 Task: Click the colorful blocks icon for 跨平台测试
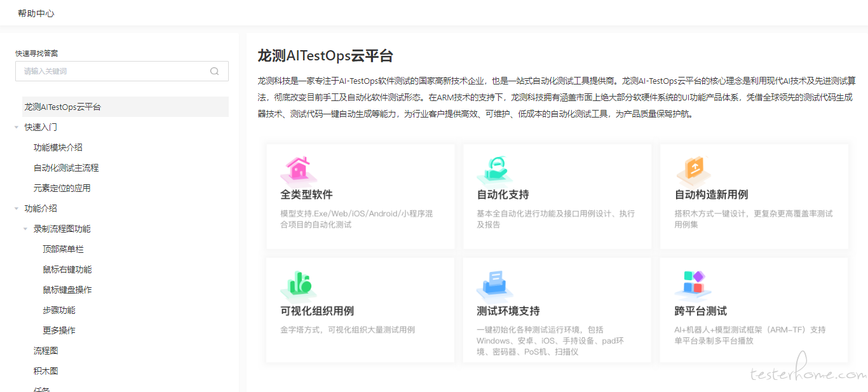693,286
